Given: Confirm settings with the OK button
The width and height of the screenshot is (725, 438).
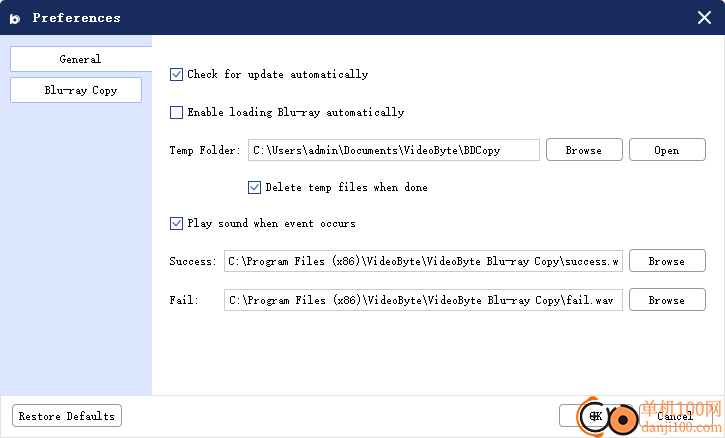Looking at the screenshot, I should 595,416.
